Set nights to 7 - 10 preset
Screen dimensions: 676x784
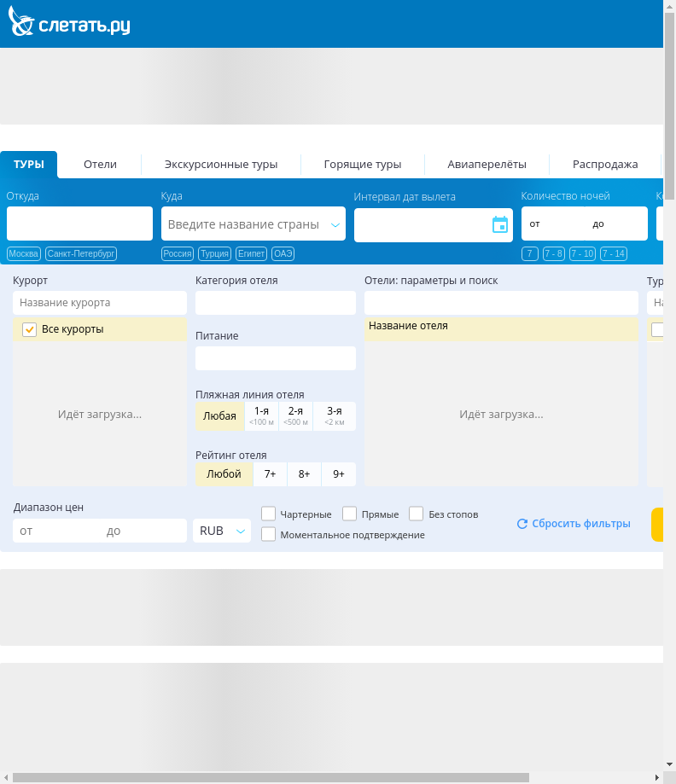(582, 253)
